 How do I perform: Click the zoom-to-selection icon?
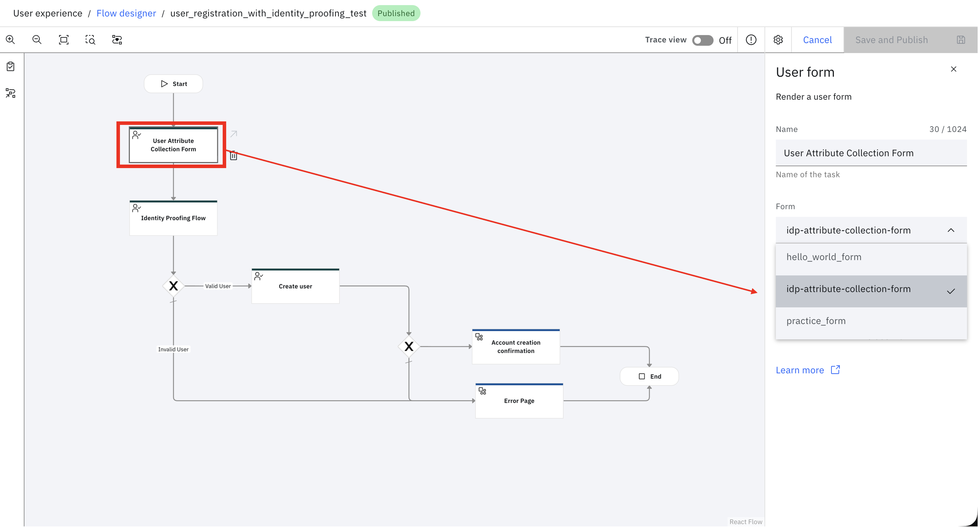point(90,40)
